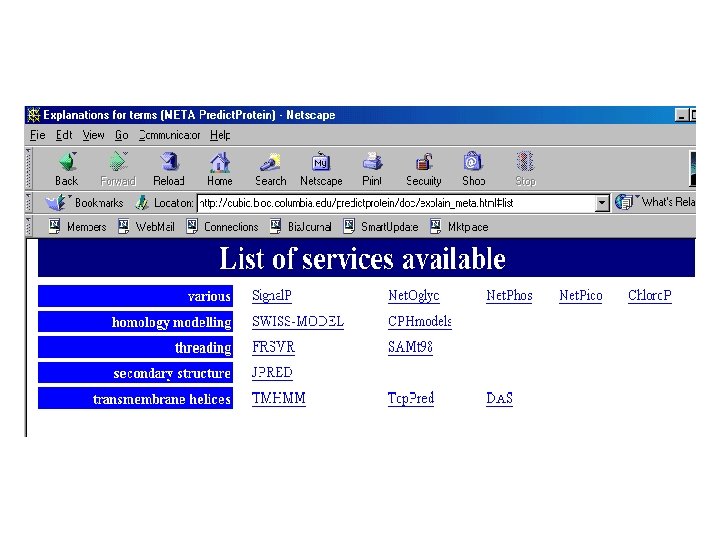Click the Location page proxy icon

(142, 202)
